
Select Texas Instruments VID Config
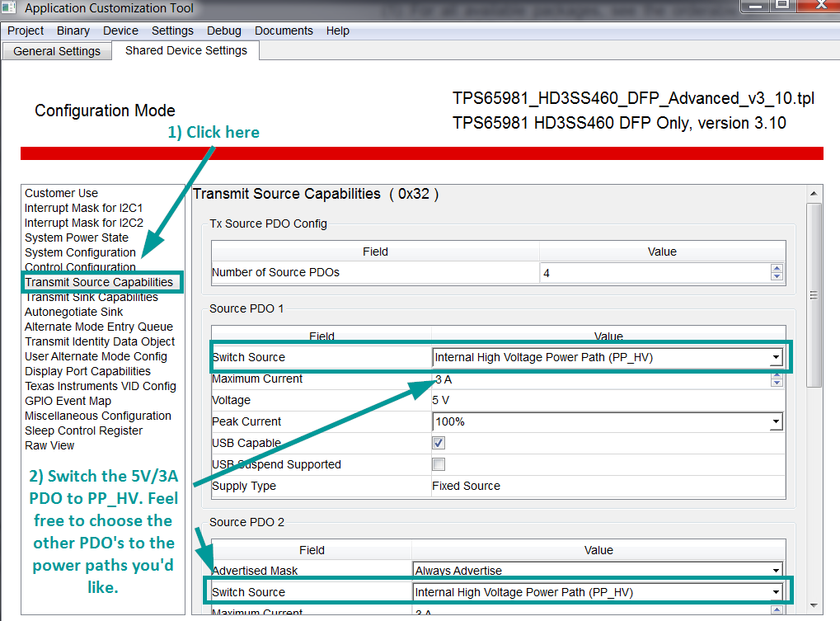101,386
